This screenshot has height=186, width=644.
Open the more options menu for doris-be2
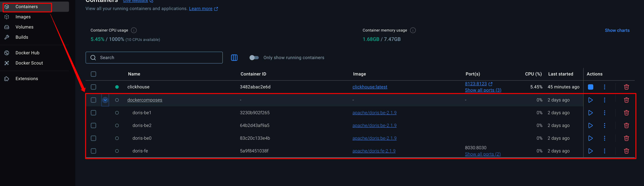[604, 125]
